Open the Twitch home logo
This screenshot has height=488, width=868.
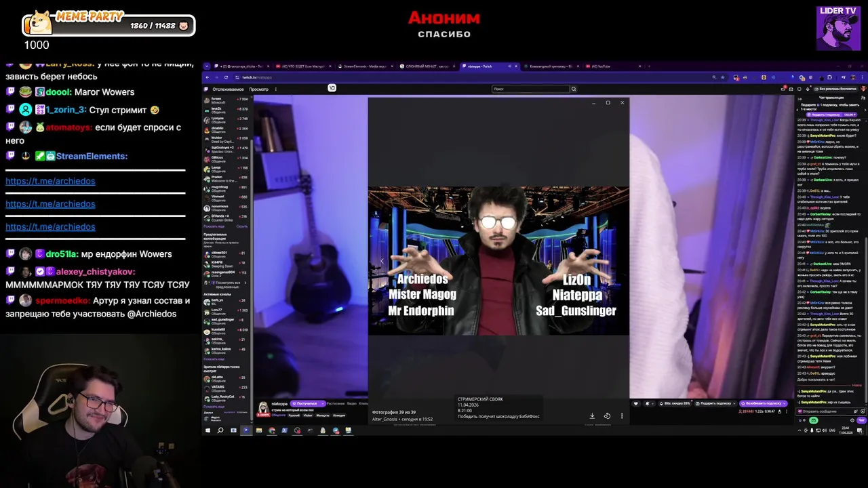tap(206, 89)
